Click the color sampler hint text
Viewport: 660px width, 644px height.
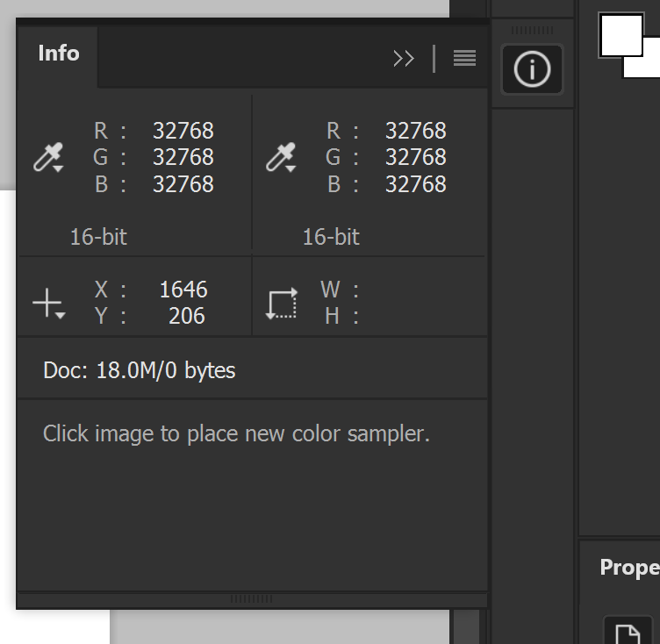[x=236, y=433]
